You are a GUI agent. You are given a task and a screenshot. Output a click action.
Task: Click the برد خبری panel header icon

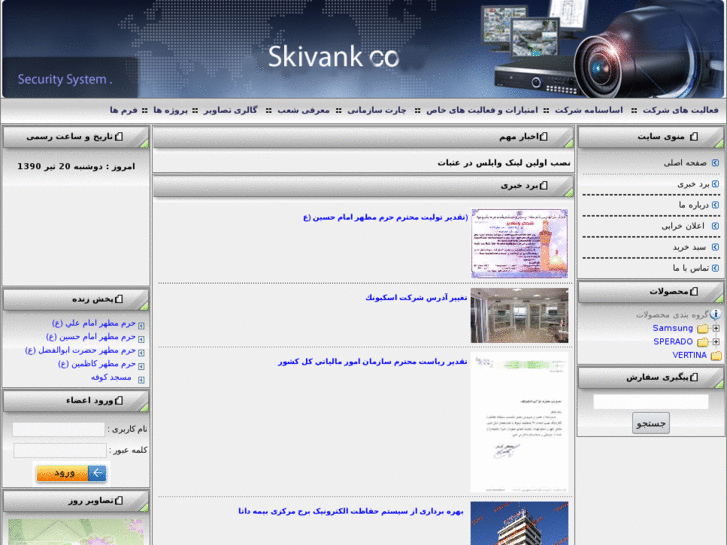[x=544, y=186]
